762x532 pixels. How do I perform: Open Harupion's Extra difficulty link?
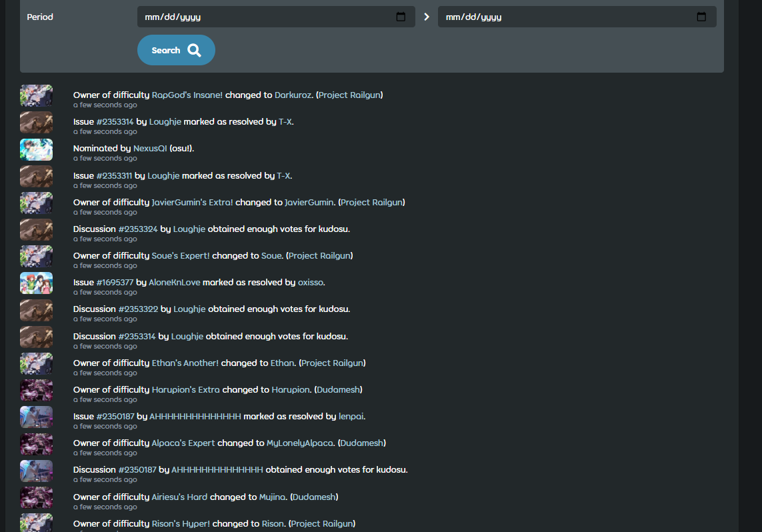click(x=185, y=390)
